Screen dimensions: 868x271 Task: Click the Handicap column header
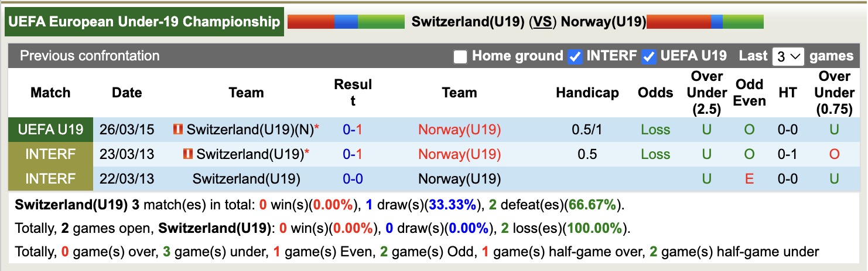point(587,93)
